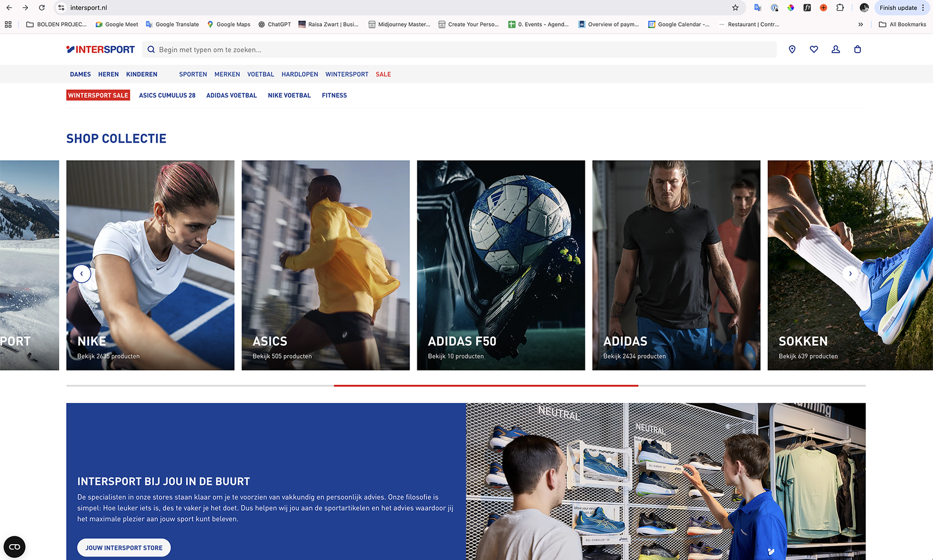Image resolution: width=933 pixels, height=560 pixels.
Task: Open the wishlist heart icon
Action: (x=814, y=49)
